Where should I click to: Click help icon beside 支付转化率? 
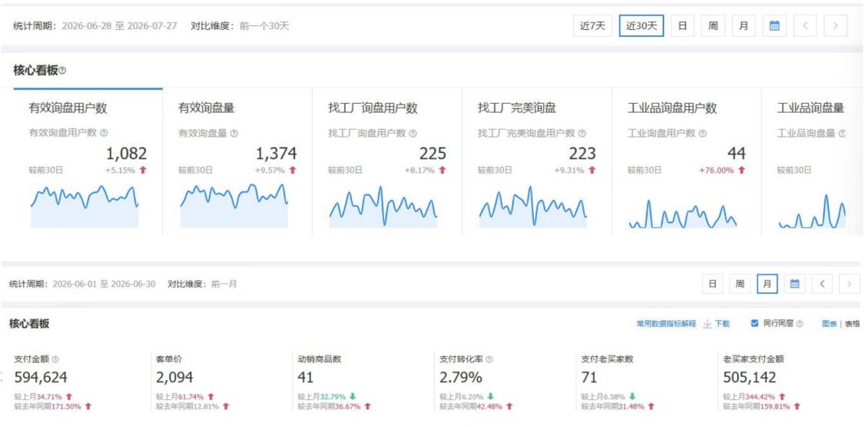pyautogui.click(x=489, y=359)
